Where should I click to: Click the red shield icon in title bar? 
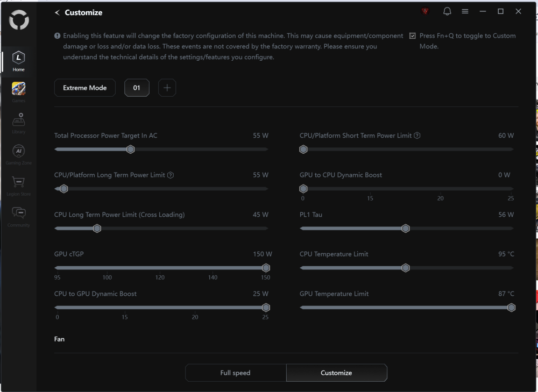(425, 12)
